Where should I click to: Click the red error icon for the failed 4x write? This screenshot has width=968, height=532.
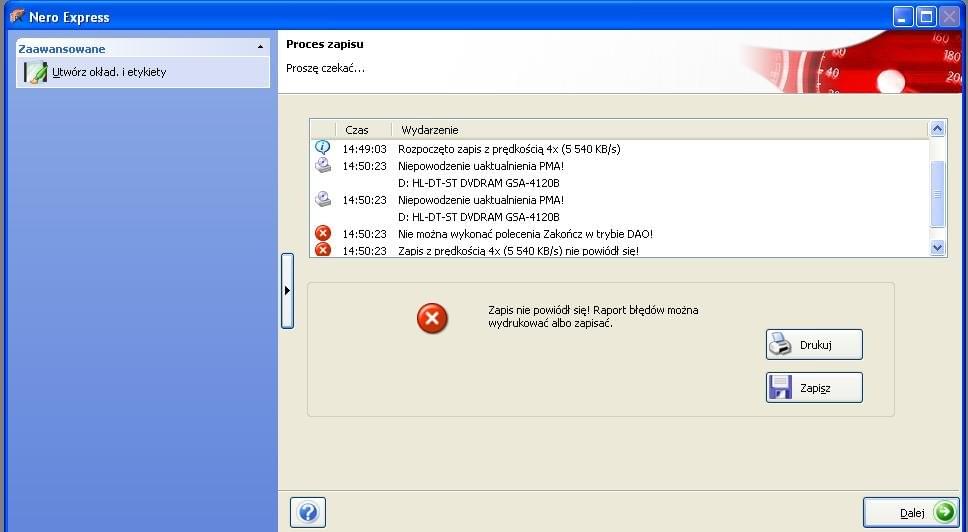click(x=323, y=249)
